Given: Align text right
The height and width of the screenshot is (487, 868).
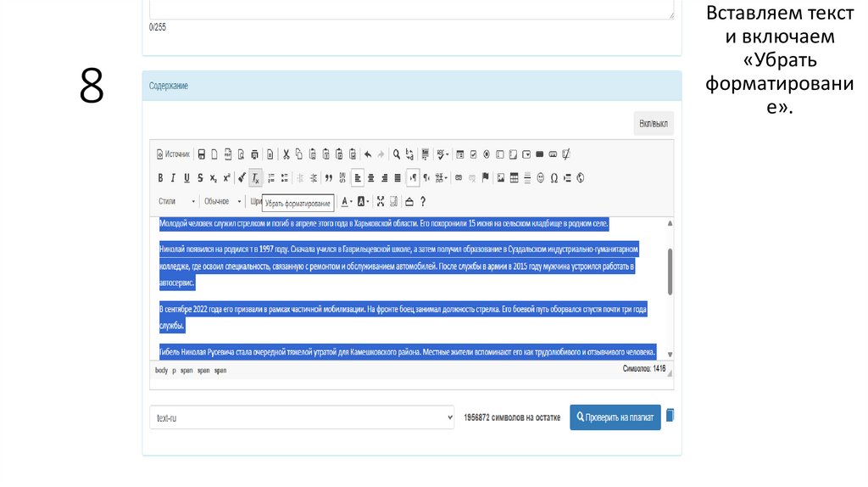Looking at the screenshot, I should 384,178.
